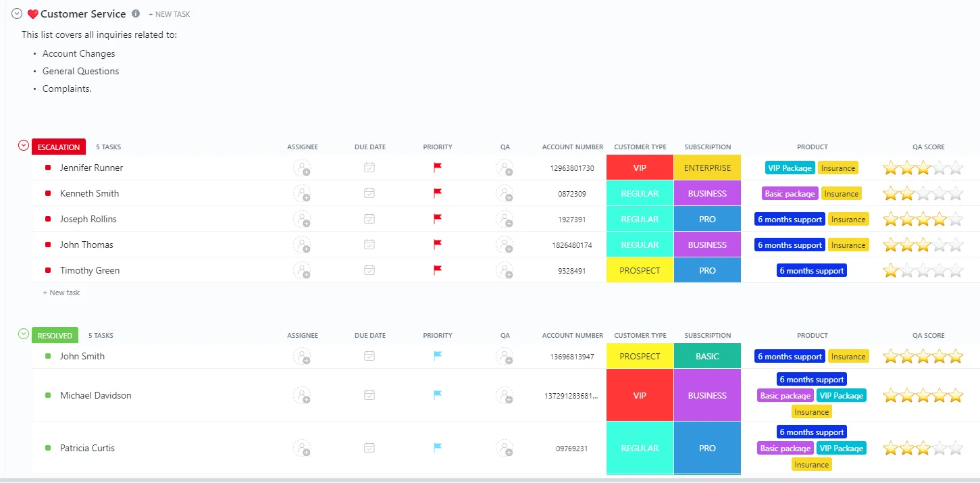Screen dimensions: 980x483
Task: Open Customer Type dropdown for Timothy Green
Action: point(640,270)
